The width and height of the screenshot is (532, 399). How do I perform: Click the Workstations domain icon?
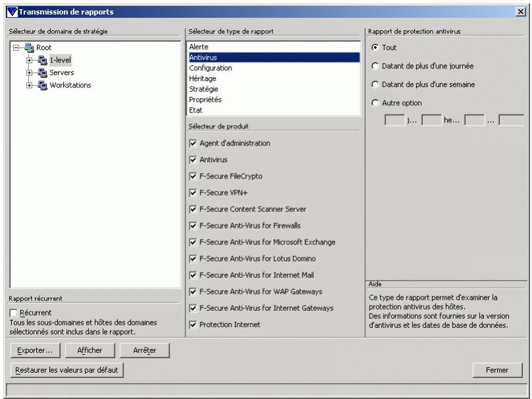click(x=42, y=85)
